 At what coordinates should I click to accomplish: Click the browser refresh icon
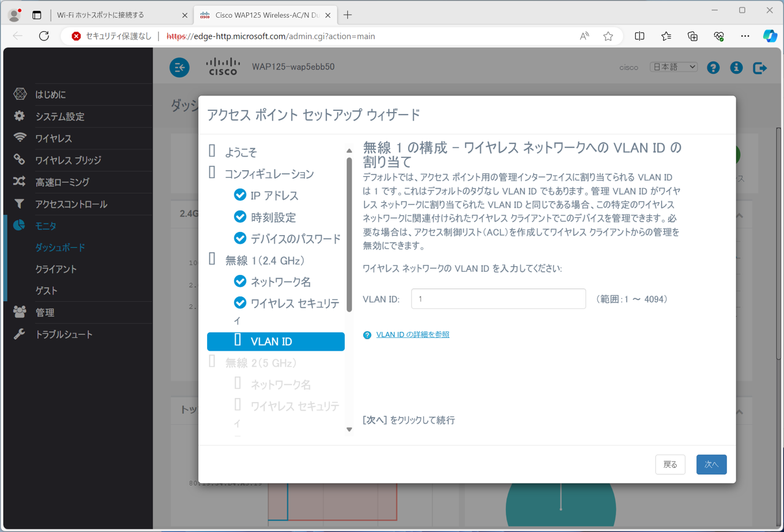(44, 36)
